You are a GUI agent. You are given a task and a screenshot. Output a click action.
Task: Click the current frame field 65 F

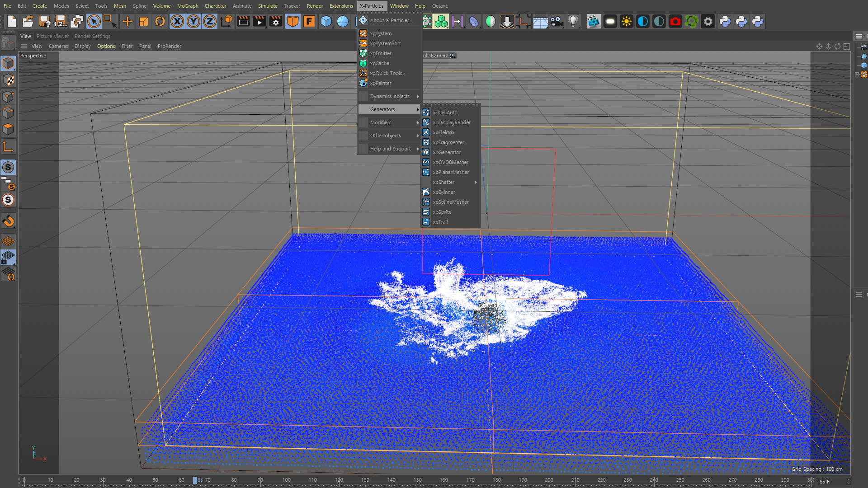click(831, 482)
